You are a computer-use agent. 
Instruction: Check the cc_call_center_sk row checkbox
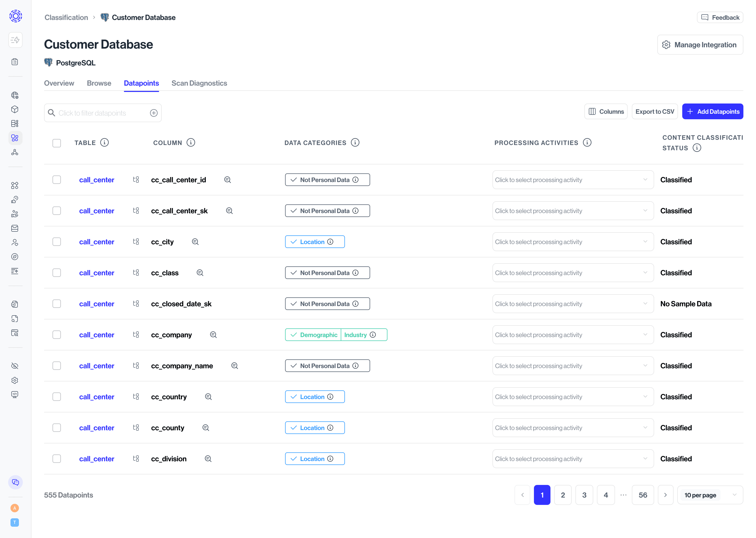57,211
